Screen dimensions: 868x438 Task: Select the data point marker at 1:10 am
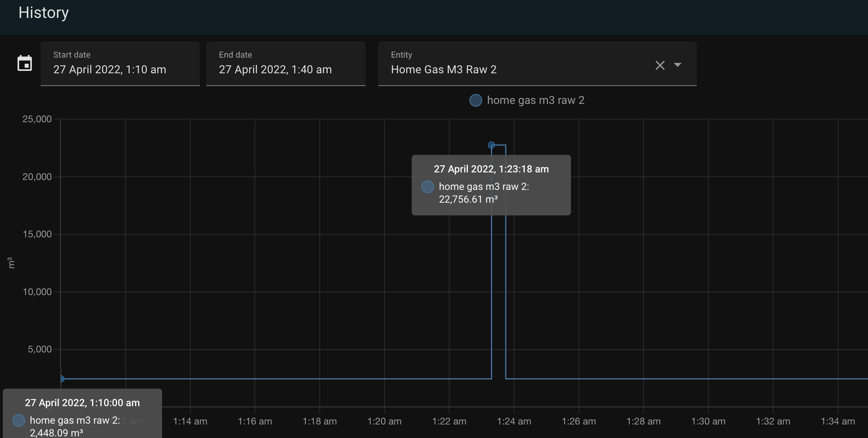tap(62, 379)
